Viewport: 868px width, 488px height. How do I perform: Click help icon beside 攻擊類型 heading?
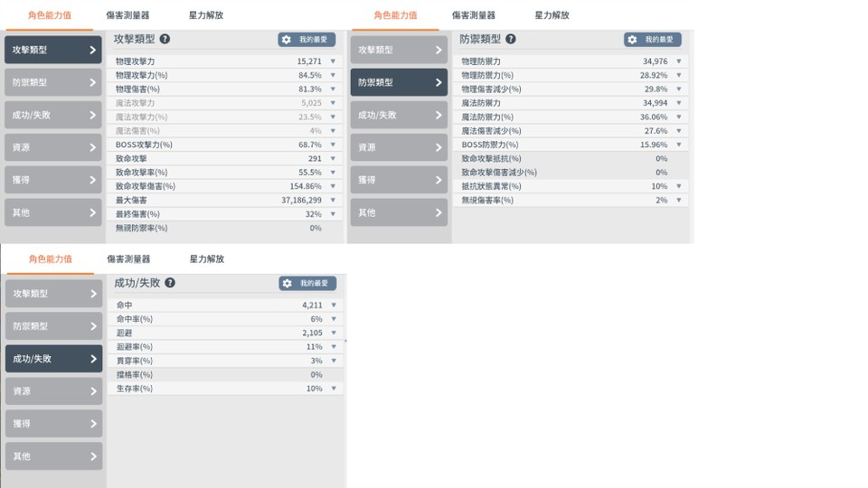[x=165, y=39]
